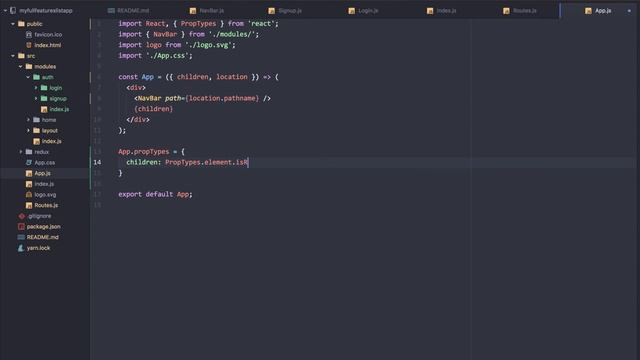Click the package.json file icon

(21, 227)
